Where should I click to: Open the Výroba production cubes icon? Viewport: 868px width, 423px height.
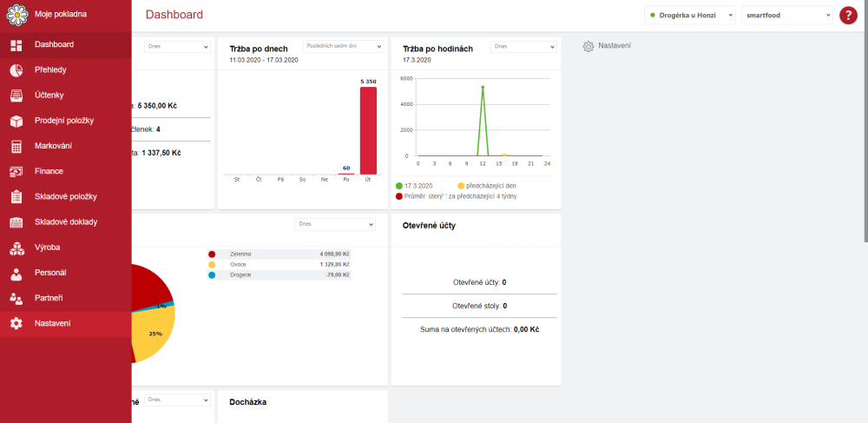[x=16, y=248]
